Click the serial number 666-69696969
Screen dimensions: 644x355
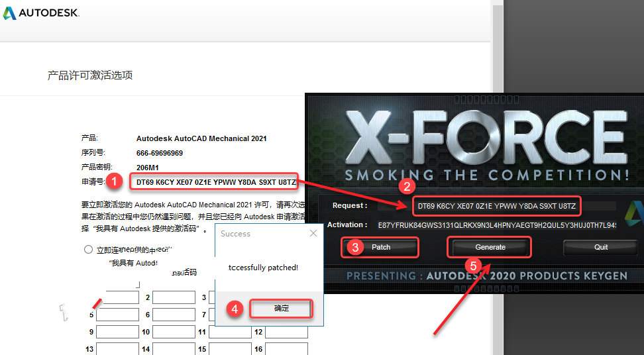tap(160, 153)
